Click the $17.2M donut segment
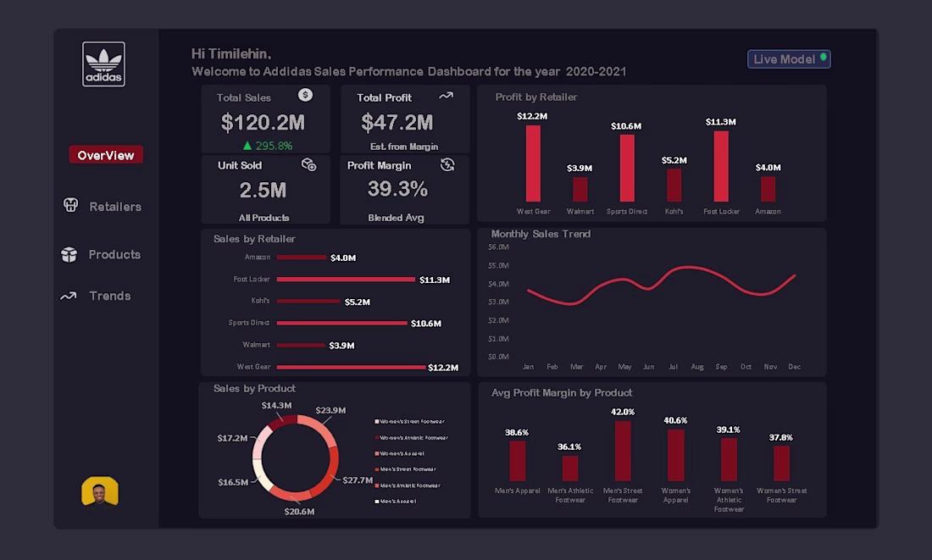Viewport: 932px width, 560px height. pos(259,443)
